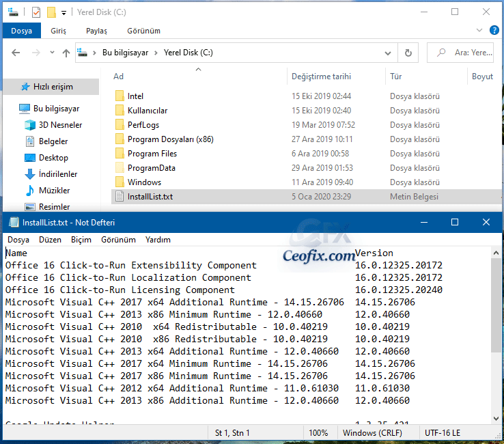This screenshot has height=444, width=504.
Task: Expand the ribbon with the chevron
Action: pos(479,30)
